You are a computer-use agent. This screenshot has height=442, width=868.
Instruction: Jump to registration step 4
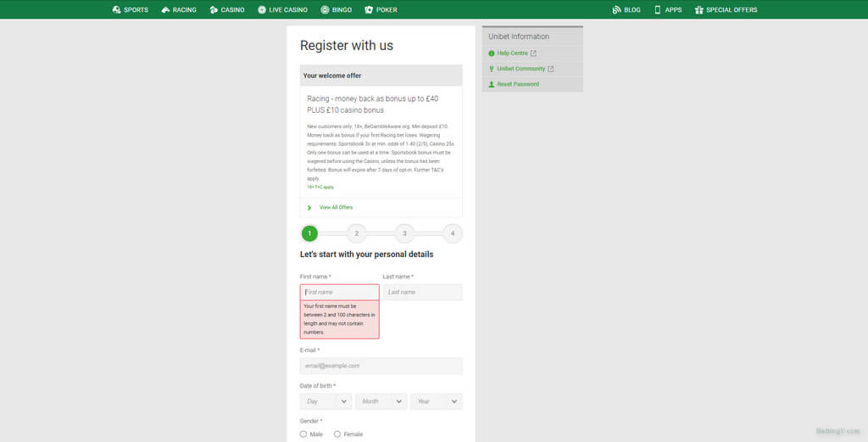[x=453, y=233]
